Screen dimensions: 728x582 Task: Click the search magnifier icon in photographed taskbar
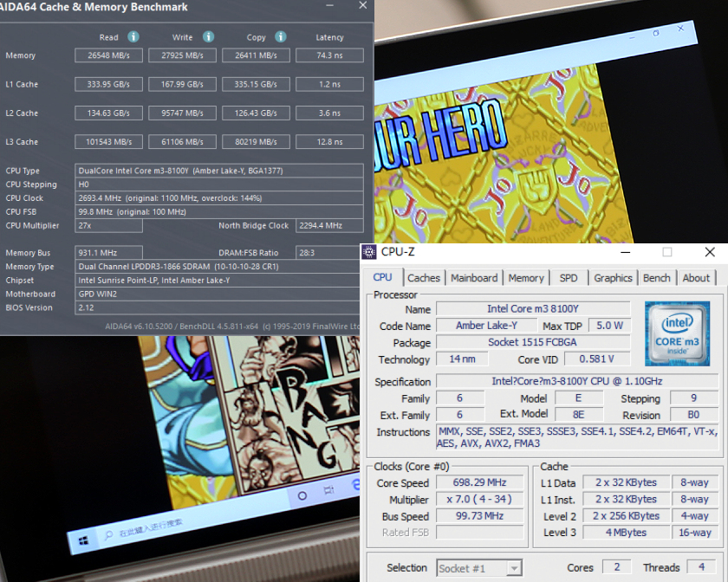pos(109,534)
